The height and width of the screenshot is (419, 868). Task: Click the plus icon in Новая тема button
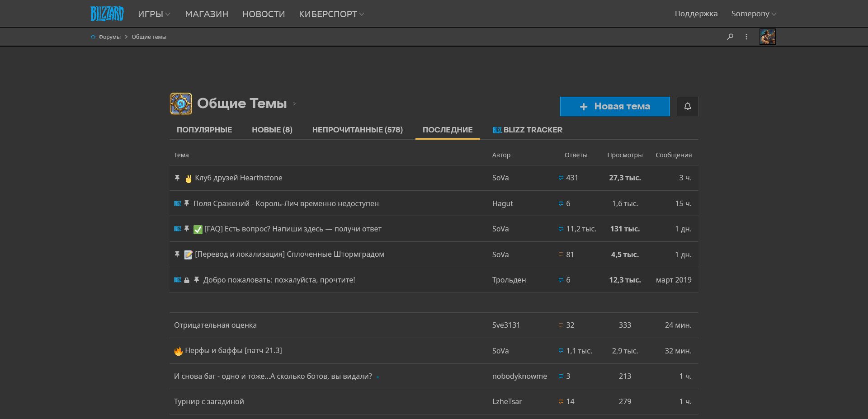coord(584,107)
